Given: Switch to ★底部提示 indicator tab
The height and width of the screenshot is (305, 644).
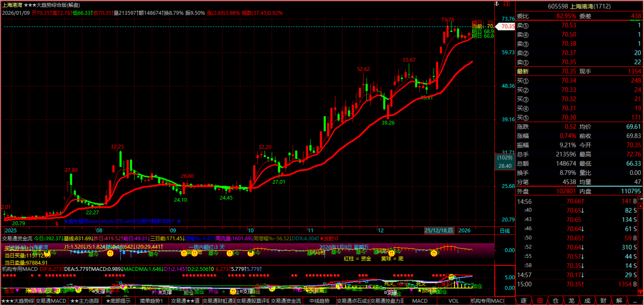Looking at the screenshot, I should pos(118,301).
